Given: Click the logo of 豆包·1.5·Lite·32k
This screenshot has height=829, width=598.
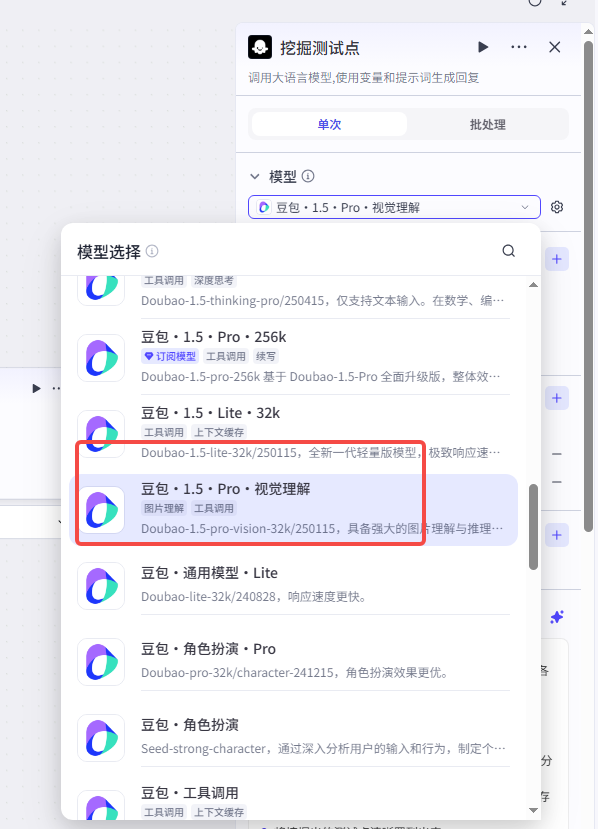Looking at the screenshot, I should (101, 434).
